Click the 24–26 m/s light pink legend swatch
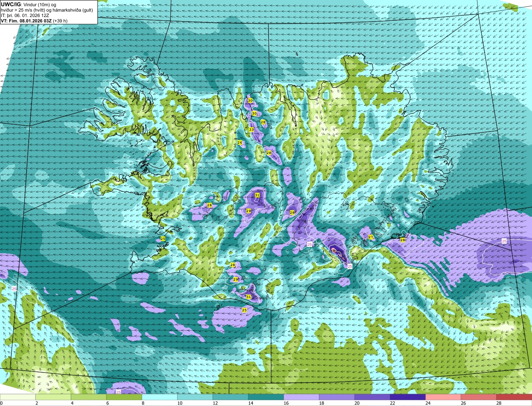Viewport: 532px width, 406px height. tap(443, 397)
